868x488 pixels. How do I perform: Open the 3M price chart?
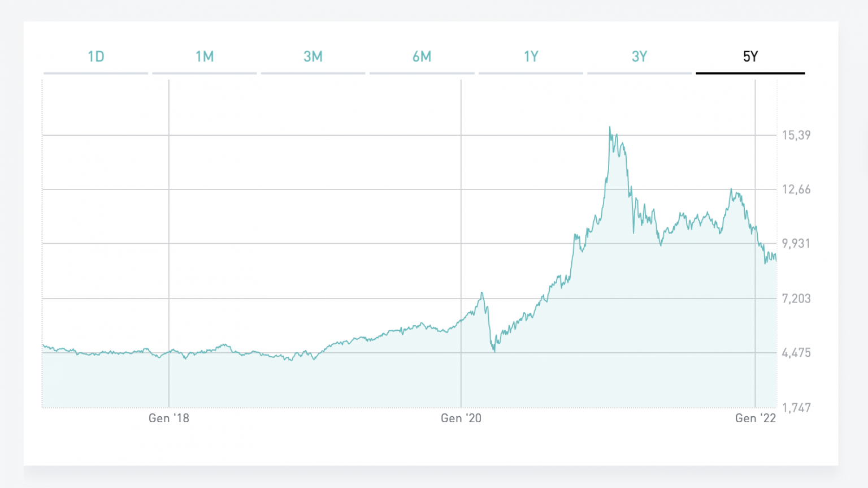coord(313,57)
